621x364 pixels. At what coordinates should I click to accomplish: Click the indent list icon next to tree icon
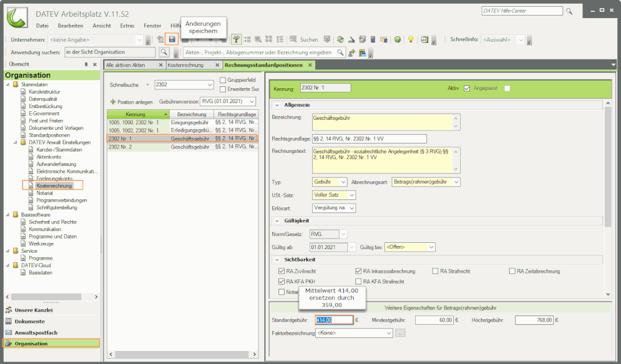pyautogui.click(x=247, y=39)
